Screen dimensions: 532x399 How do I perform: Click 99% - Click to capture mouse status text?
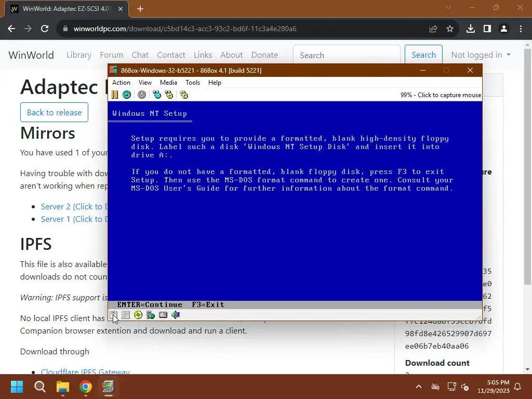click(441, 95)
